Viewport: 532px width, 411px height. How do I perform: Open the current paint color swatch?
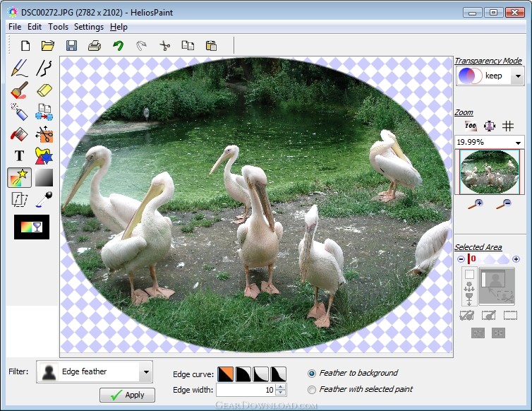click(32, 227)
